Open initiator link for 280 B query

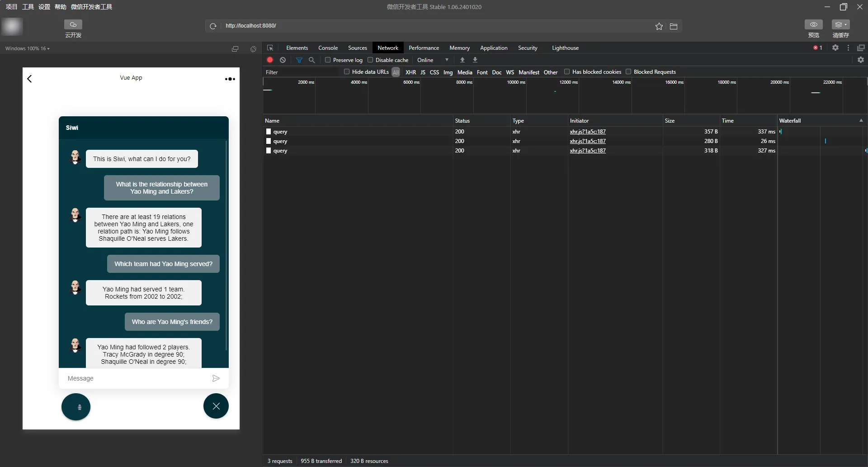[x=588, y=141]
